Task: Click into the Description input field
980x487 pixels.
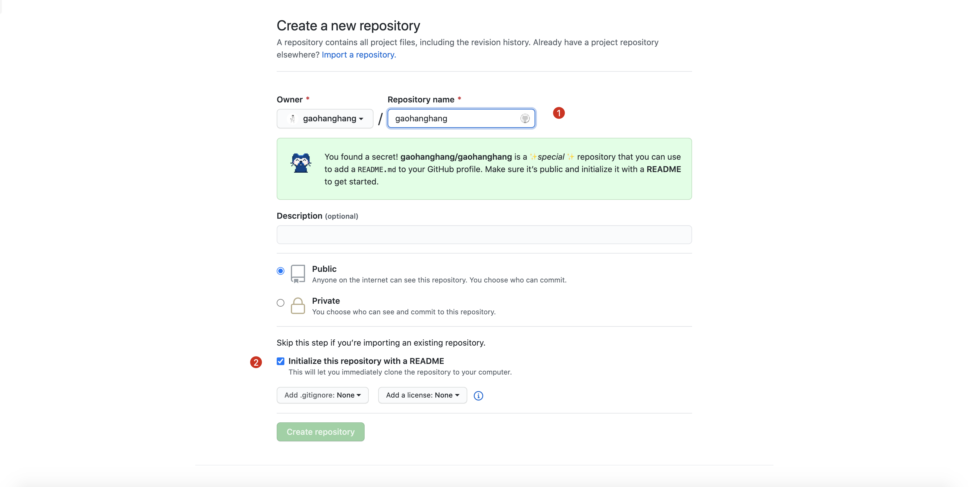Action: pos(484,235)
